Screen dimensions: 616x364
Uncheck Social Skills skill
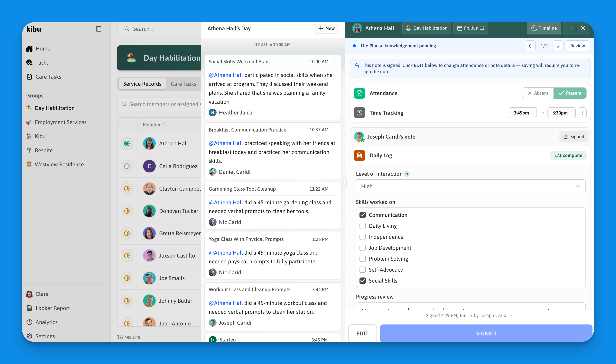(362, 281)
